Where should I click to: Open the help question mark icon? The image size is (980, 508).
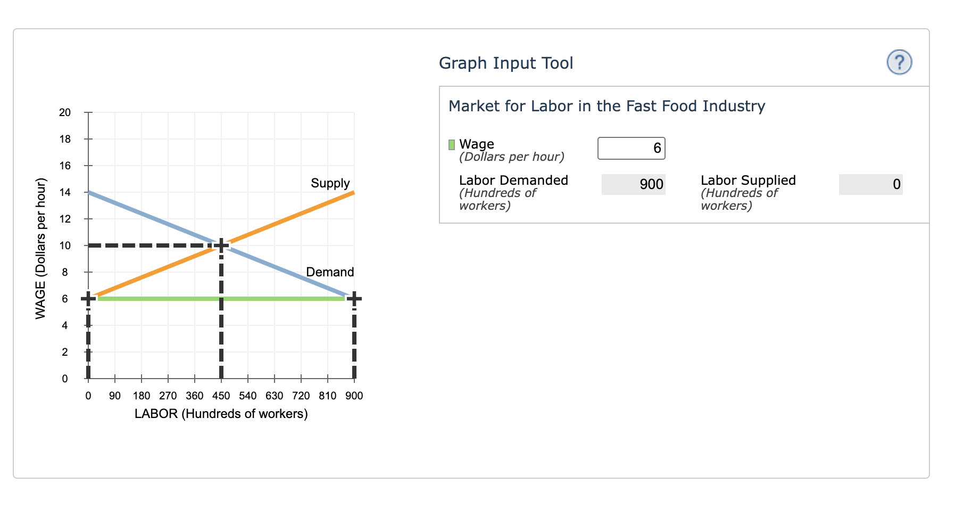click(899, 62)
